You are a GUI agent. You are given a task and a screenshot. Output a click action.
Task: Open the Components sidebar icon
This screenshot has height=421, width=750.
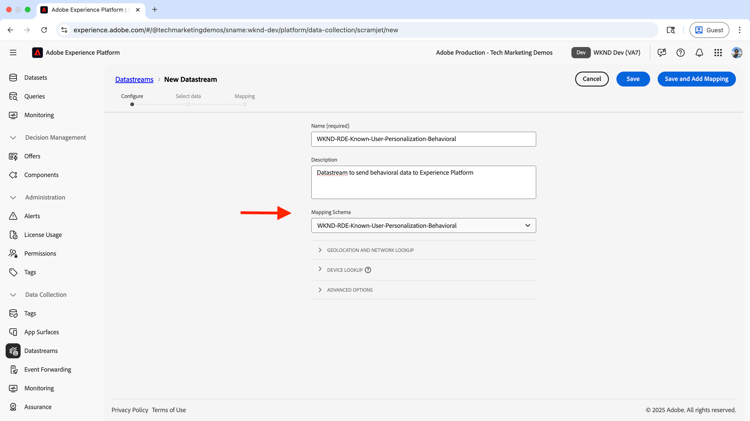click(13, 175)
